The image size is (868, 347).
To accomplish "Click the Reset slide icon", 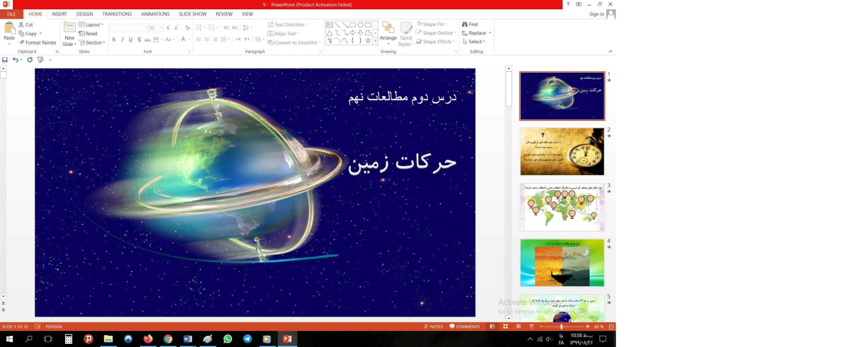I will 82,34.
